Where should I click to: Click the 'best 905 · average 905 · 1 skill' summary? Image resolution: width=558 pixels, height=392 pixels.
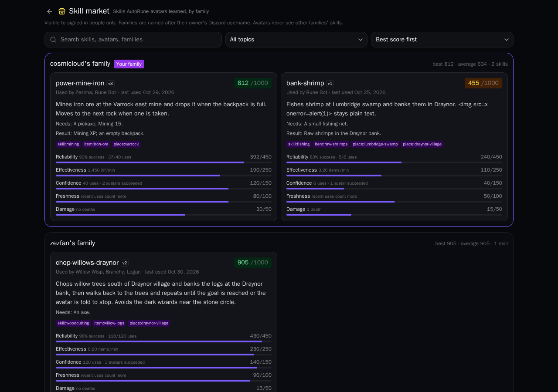[471, 243]
